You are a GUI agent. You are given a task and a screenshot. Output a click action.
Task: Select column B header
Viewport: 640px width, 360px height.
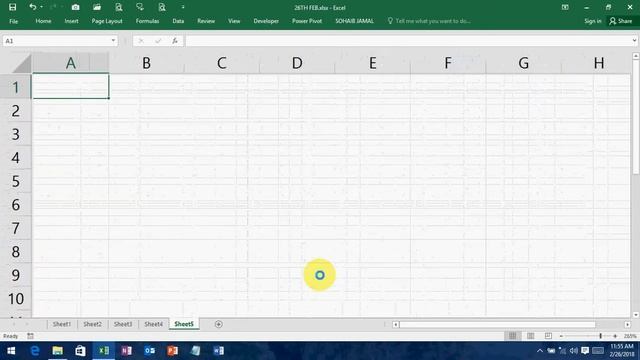147,63
